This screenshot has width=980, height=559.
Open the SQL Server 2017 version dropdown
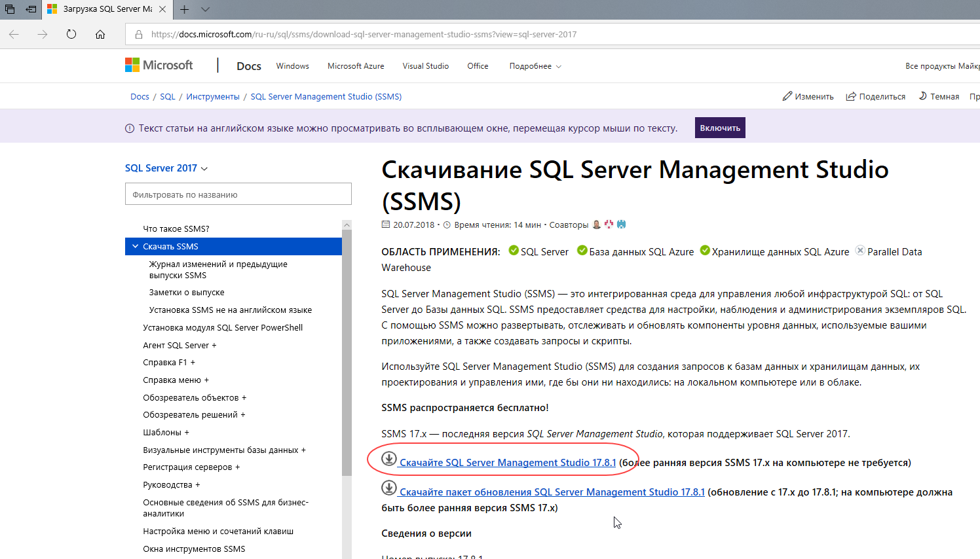pyautogui.click(x=166, y=168)
